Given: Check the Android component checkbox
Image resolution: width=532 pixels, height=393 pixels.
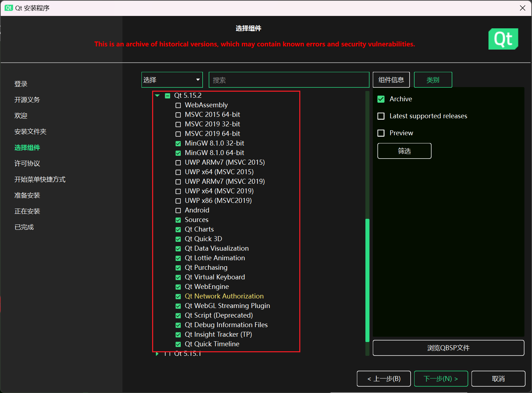Looking at the screenshot, I should (x=178, y=210).
